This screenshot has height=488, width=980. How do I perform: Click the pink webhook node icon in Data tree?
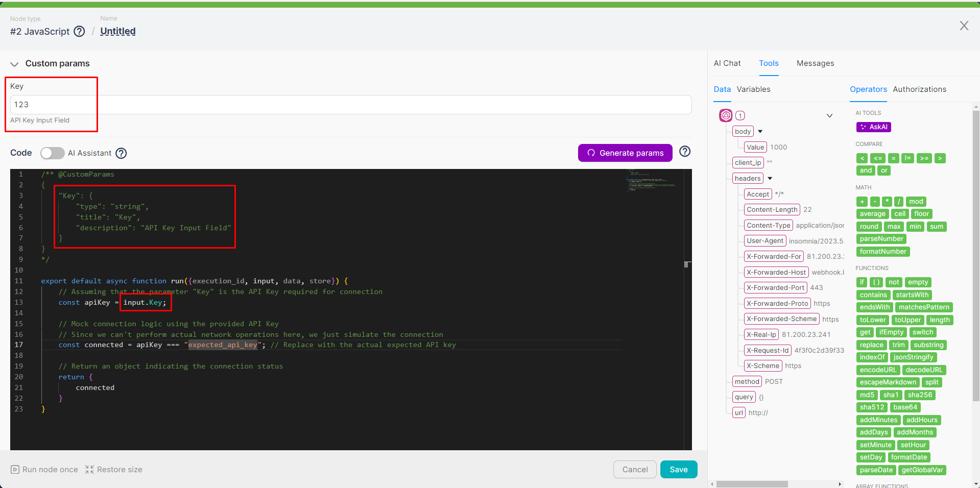[726, 115]
